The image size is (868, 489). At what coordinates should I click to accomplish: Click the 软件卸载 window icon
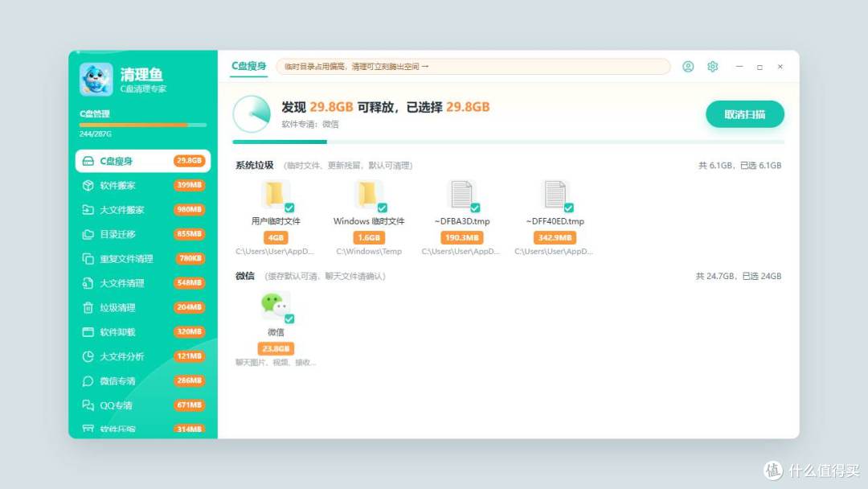[88, 331]
